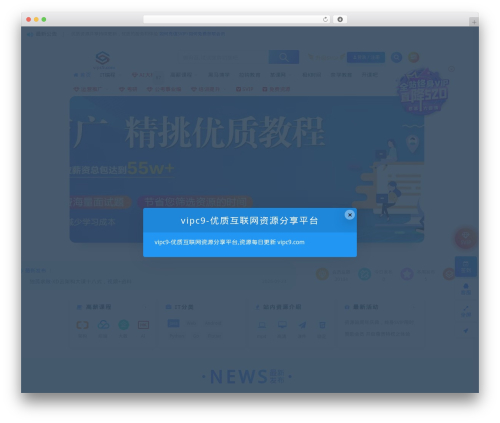Click the paper plane icon in 站内资源介绍 card

point(302,325)
